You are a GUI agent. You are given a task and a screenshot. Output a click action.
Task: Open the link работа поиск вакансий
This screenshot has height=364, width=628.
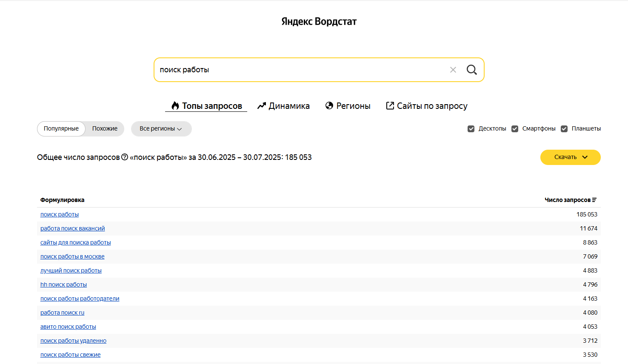(x=72, y=228)
